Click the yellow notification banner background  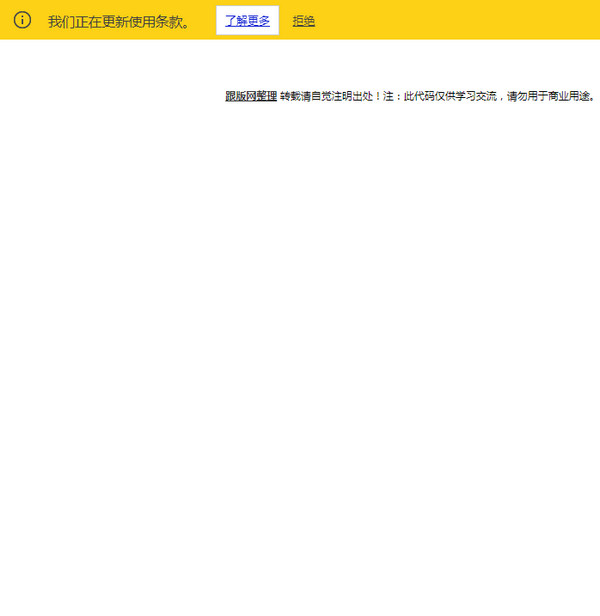click(x=460, y=20)
